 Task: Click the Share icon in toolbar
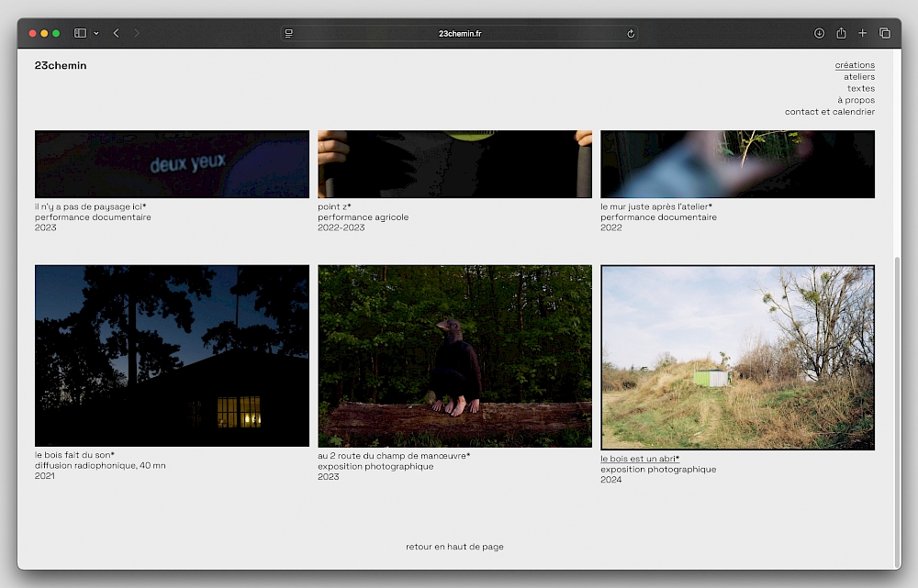[841, 33]
